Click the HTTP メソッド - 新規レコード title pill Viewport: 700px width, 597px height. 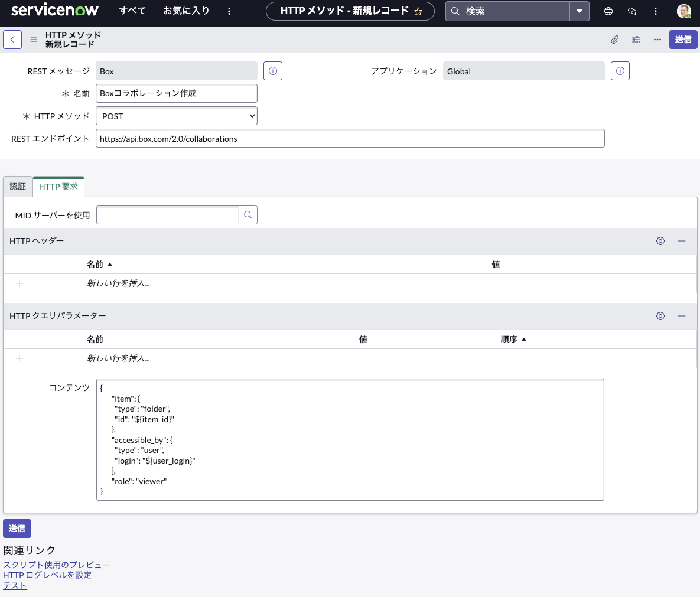350,11
